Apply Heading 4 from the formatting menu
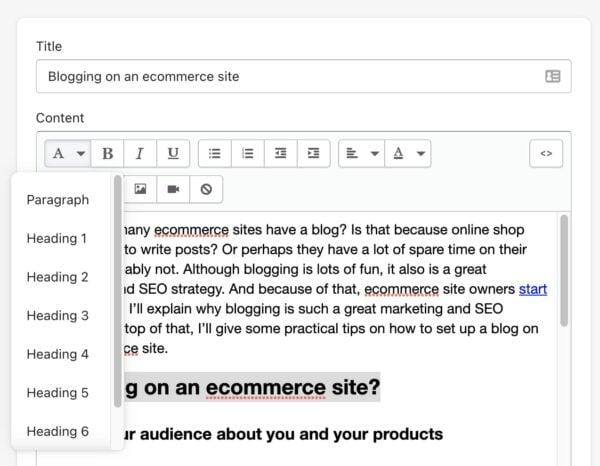 (x=58, y=354)
